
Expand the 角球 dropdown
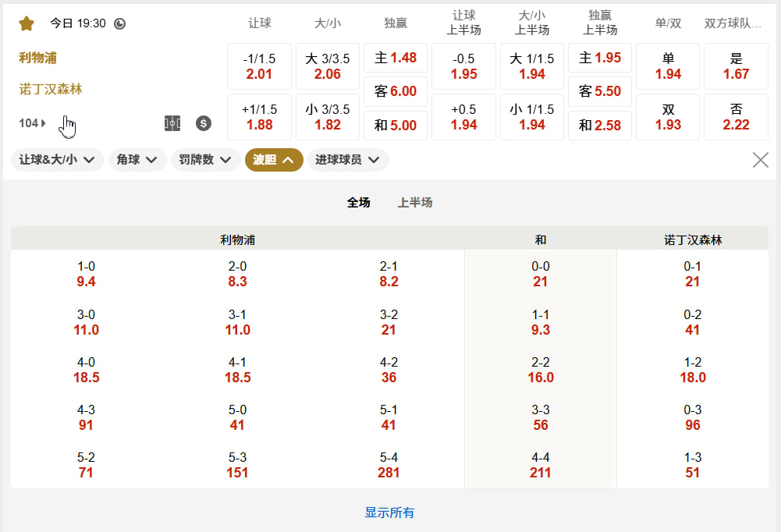137,160
